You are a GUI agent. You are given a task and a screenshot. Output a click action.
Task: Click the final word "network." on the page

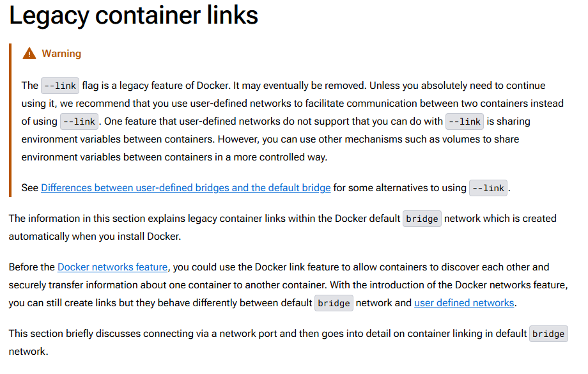[x=29, y=352]
